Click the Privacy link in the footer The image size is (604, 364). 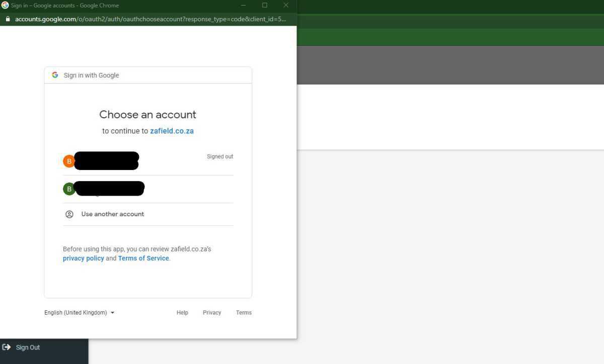coord(212,313)
